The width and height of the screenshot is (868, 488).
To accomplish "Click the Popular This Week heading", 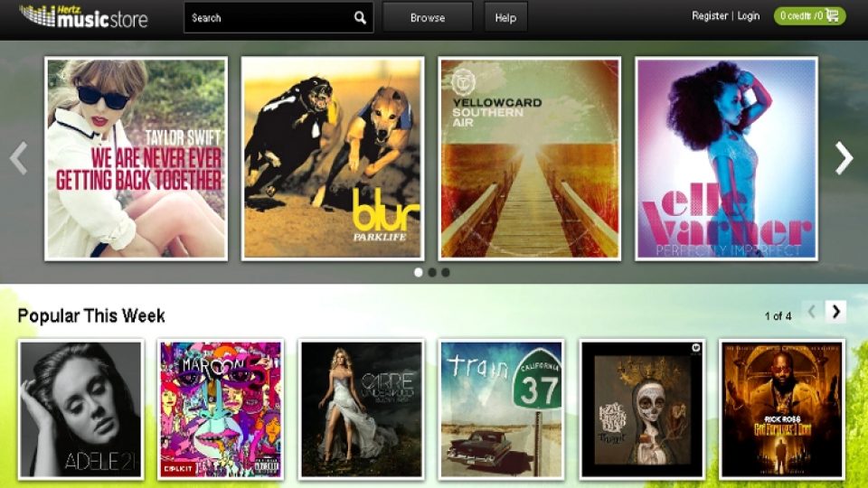I will (91, 316).
